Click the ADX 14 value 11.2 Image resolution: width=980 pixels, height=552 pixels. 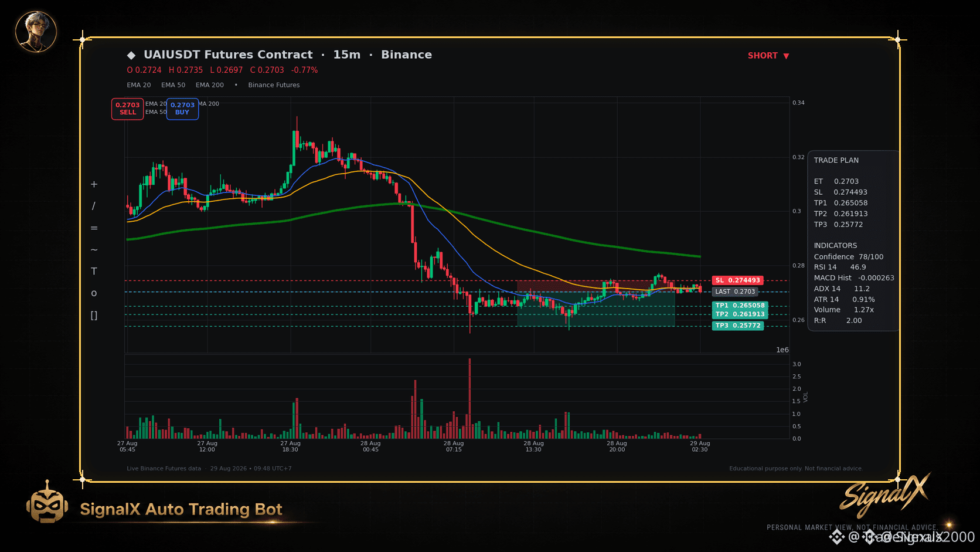862,289
